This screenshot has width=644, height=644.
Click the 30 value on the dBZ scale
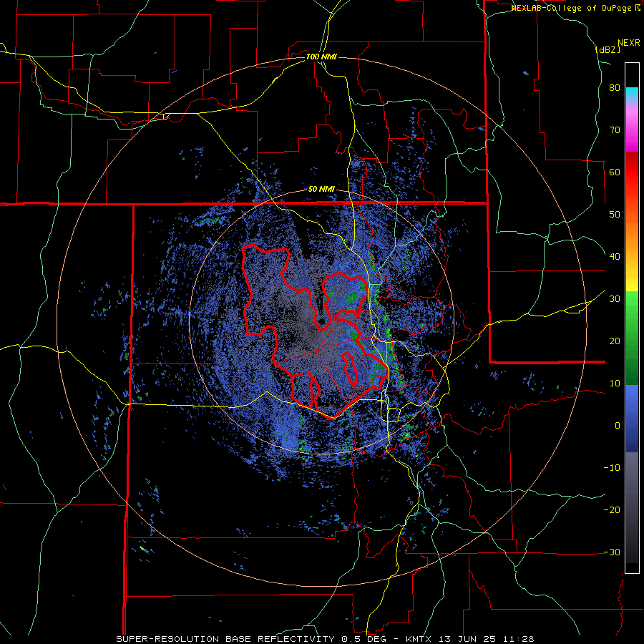click(x=615, y=299)
